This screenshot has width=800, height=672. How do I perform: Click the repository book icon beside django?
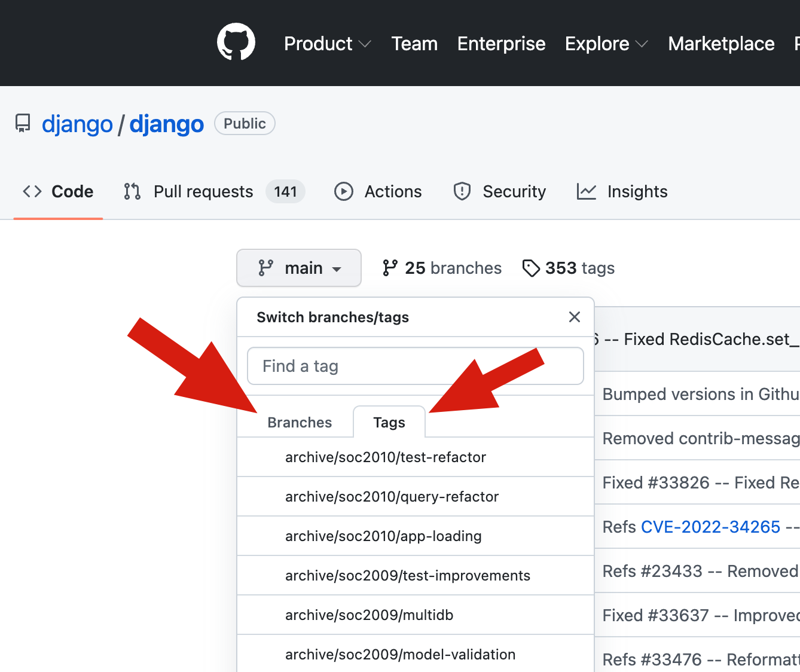23,124
